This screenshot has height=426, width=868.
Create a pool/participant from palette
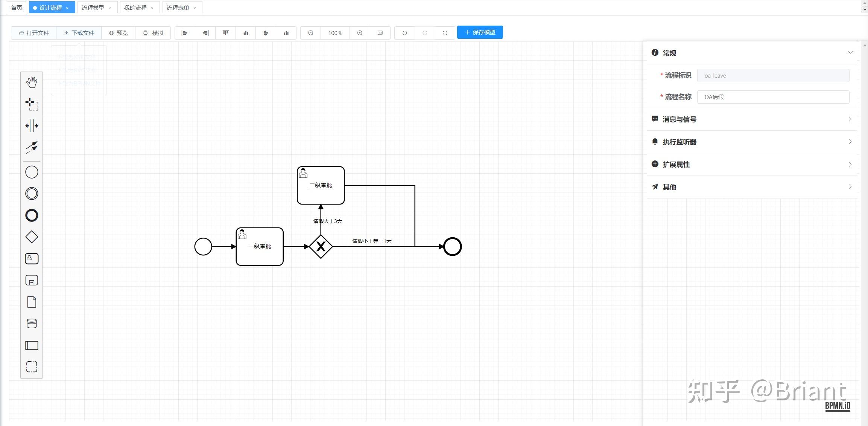(32, 345)
